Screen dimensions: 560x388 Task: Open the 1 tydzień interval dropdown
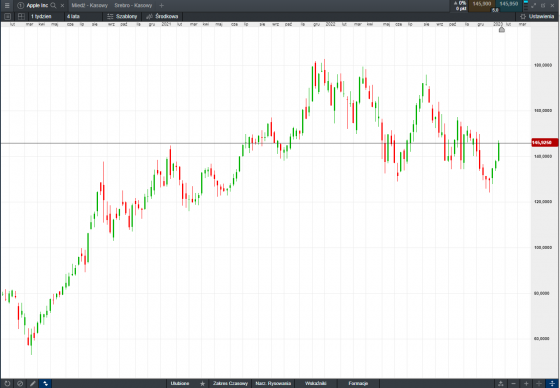click(x=46, y=16)
